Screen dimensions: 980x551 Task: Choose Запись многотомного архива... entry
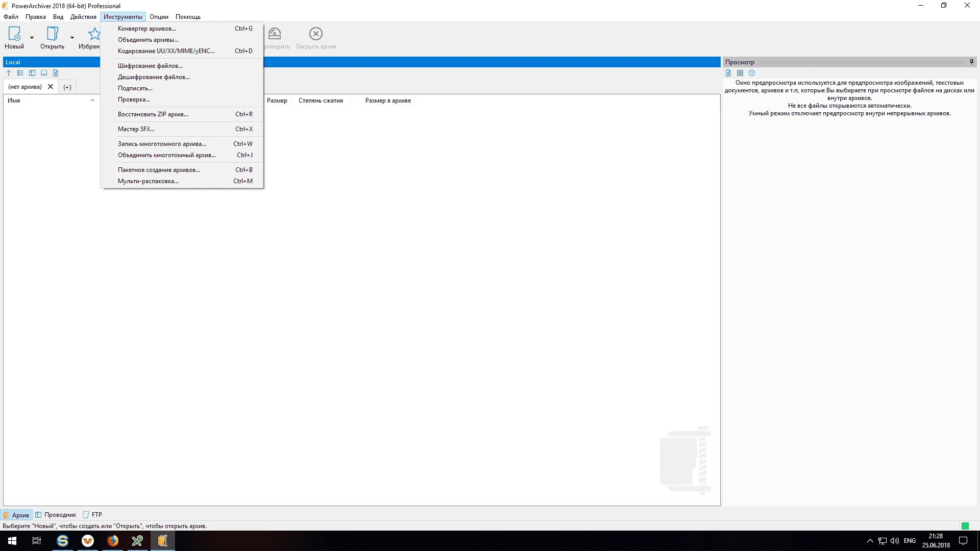pos(182,144)
